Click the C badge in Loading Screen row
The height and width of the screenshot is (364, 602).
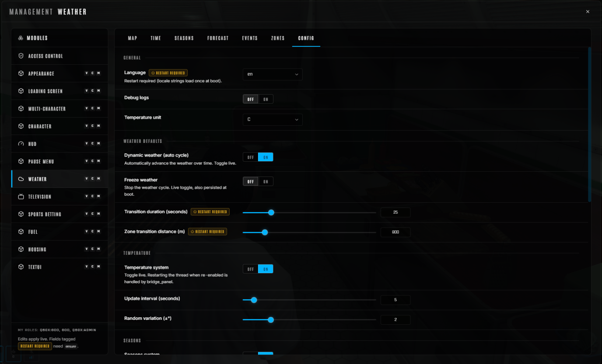click(x=92, y=90)
